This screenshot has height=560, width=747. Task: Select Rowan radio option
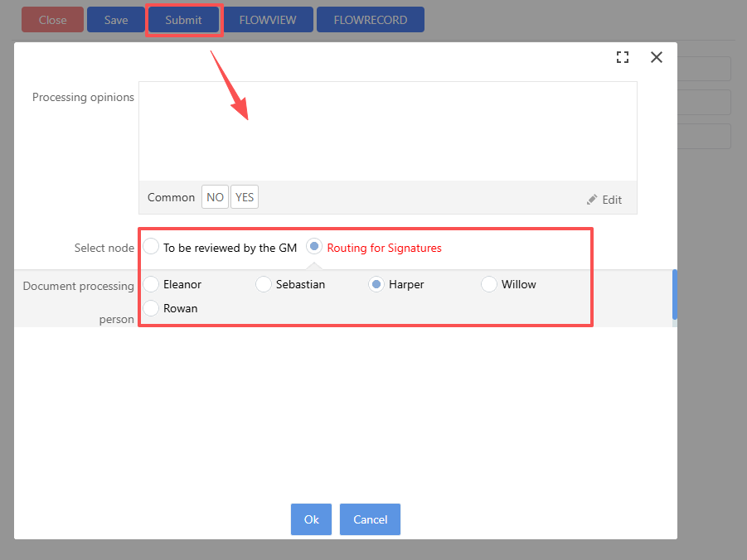pyautogui.click(x=151, y=308)
